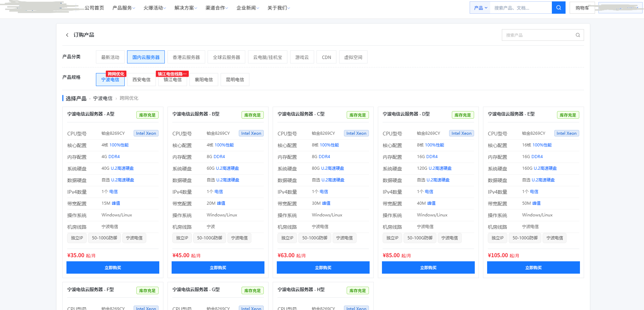Switch to the 香港云服务器 category
Image resolution: width=644 pixels, height=310 pixels.
[186, 57]
